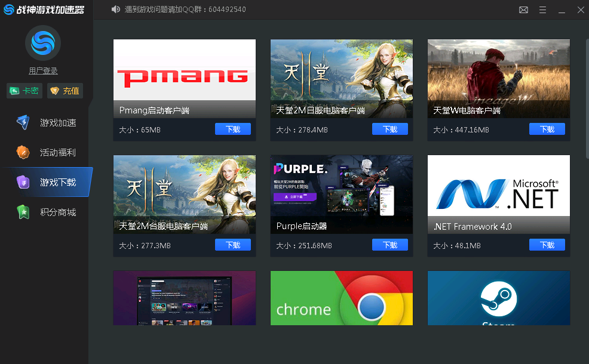589x364 pixels.
Task: Click the 大小：278.4MB size text
Action: pos(302,130)
